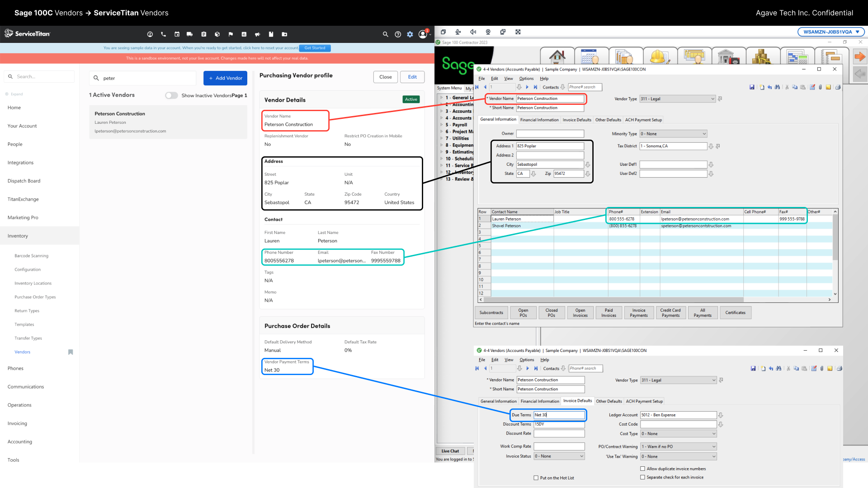This screenshot has height=488, width=868.
Task: Open the WSAMZN-J0BS1VQA session dropdown
Action: tap(831, 32)
